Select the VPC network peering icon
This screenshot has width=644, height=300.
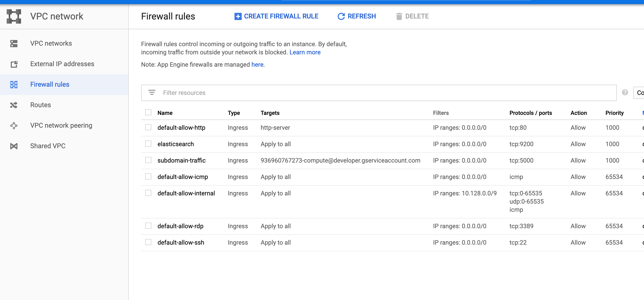pyautogui.click(x=14, y=125)
